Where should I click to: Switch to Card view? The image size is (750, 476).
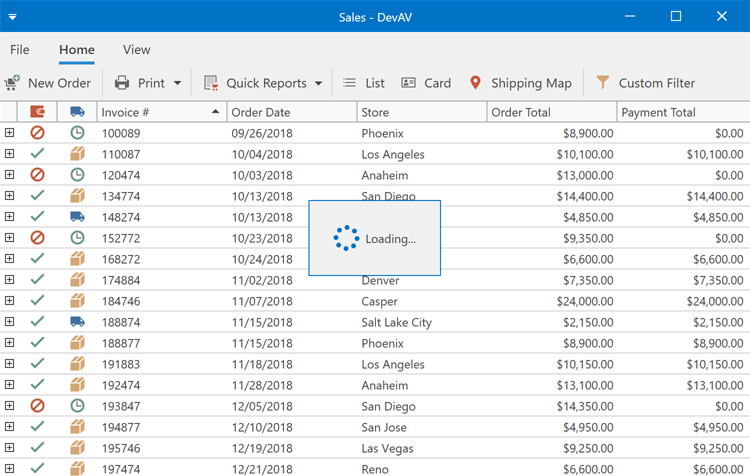(x=426, y=83)
